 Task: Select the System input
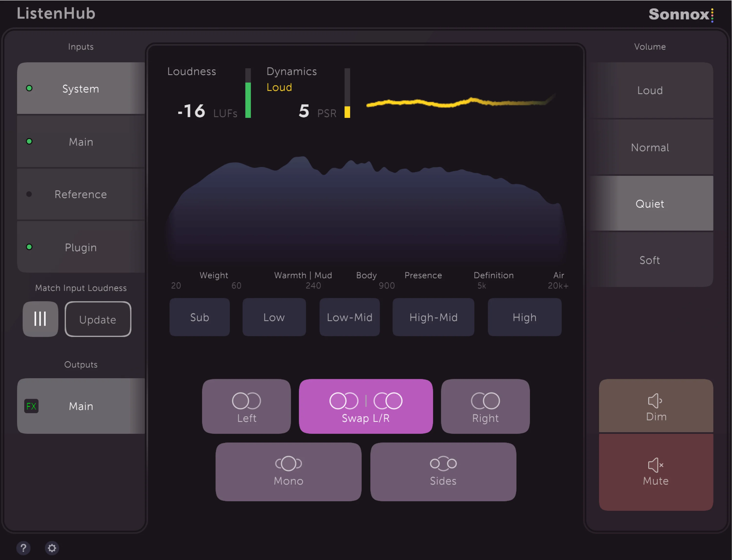pyautogui.click(x=81, y=88)
